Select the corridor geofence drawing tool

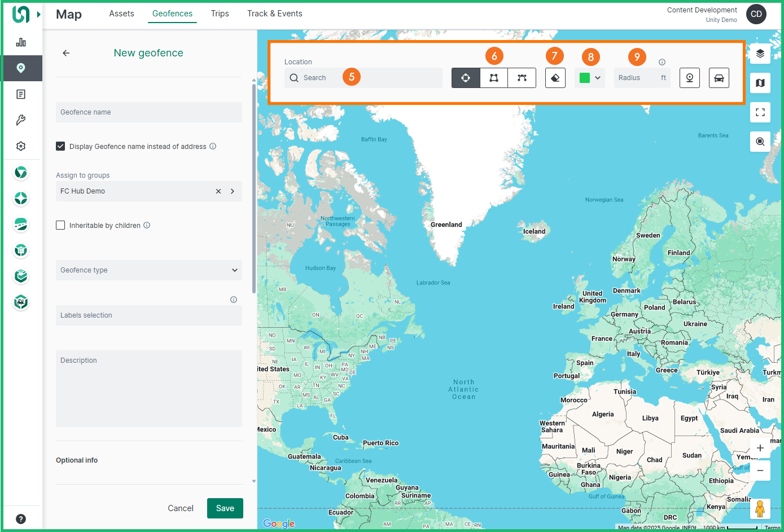click(522, 78)
